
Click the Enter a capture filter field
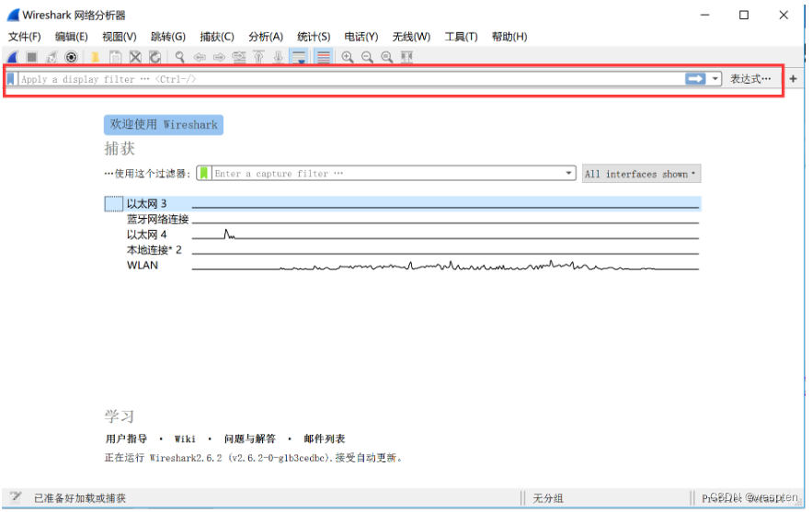[x=387, y=174]
